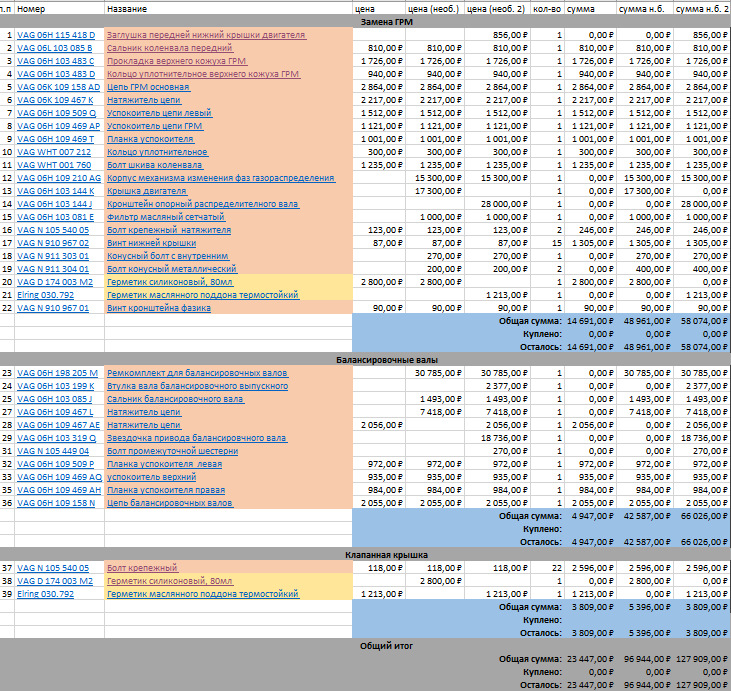Select total cell 14 691,00 ₽ beside Общая сумма

coord(590,321)
